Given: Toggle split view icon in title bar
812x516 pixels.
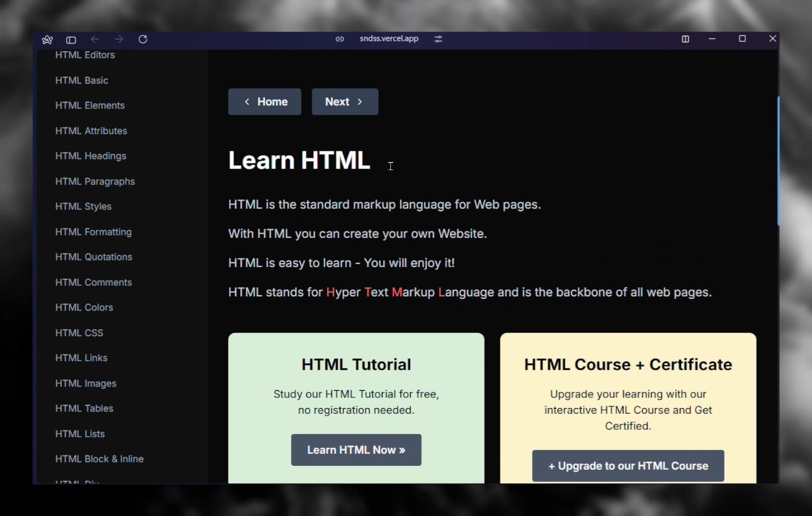Looking at the screenshot, I should click(x=685, y=39).
